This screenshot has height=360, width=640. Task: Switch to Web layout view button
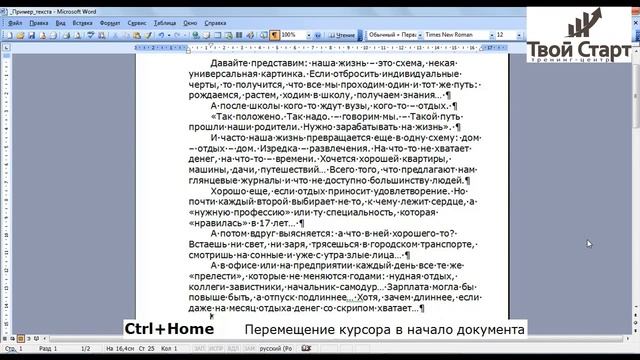pos(13,338)
